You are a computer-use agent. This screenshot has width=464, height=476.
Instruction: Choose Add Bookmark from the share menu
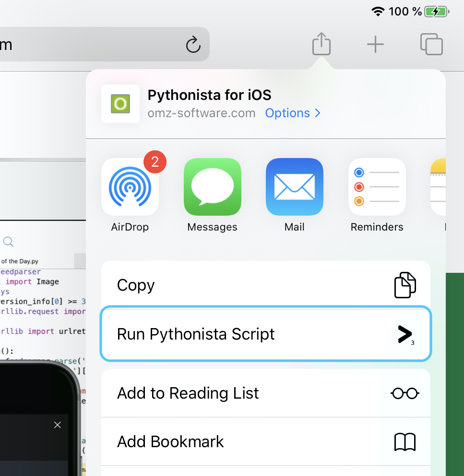tap(265, 441)
